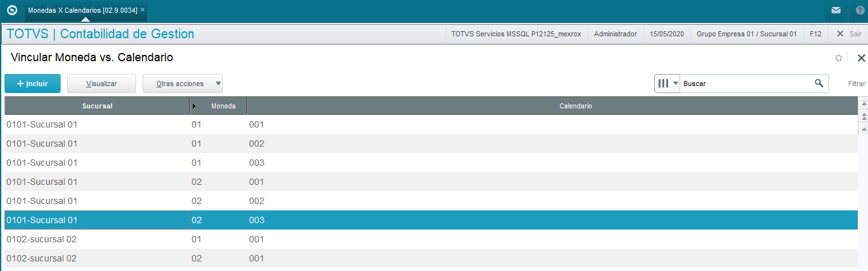This screenshot has width=868, height=271.
Task: Open the help question mark icon
Action: point(860,11)
